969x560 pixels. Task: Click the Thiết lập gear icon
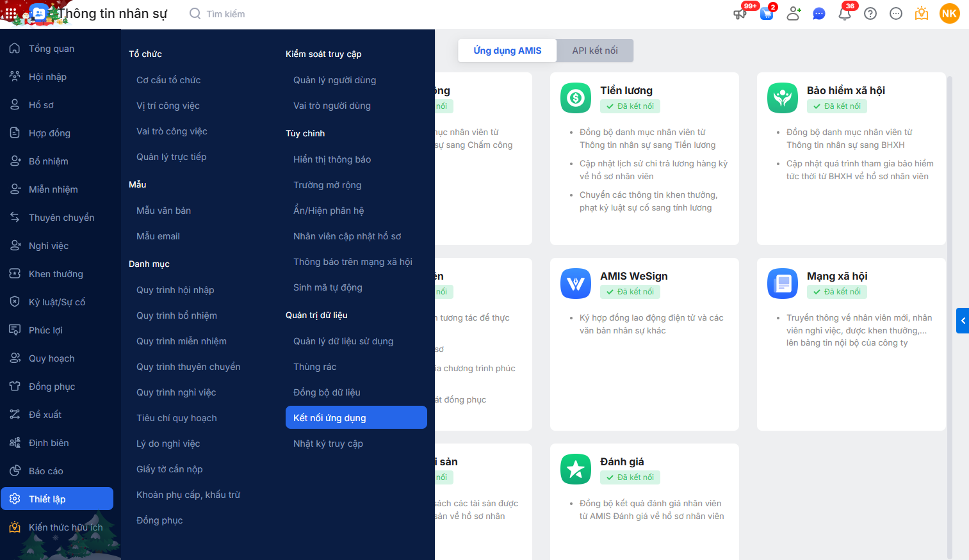[x=15, y=499]
